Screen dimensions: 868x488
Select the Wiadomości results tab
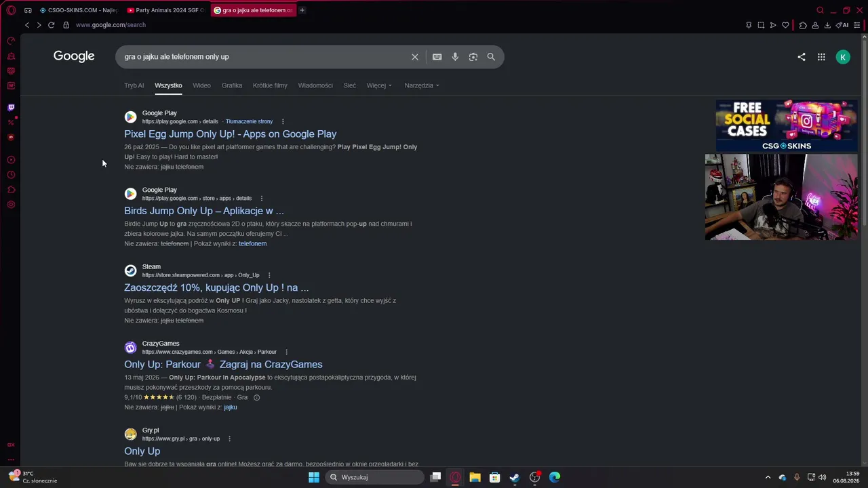click(x=315, y=85)
